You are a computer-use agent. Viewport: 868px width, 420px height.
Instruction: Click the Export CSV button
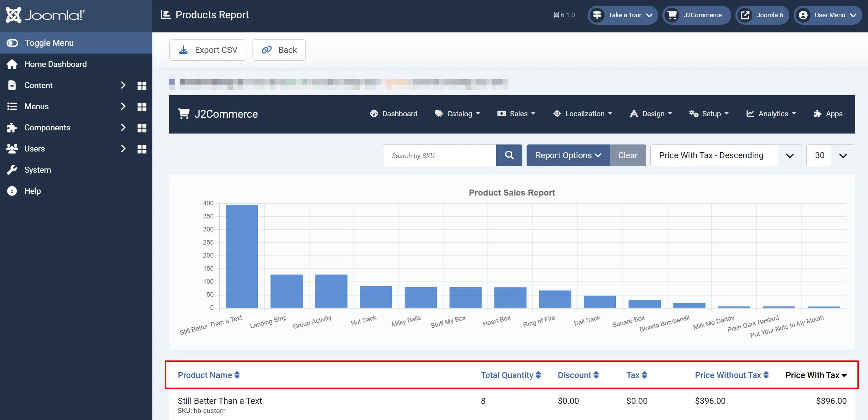click(208, 50)
